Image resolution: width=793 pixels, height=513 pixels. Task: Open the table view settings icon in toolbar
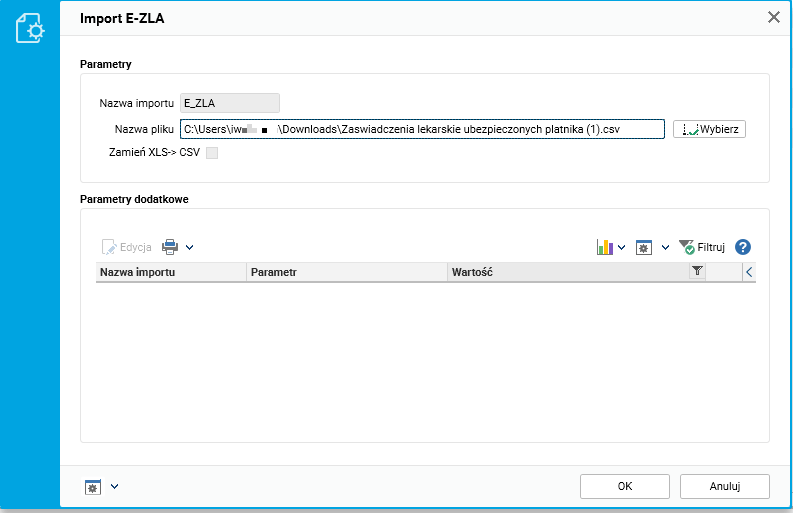(x=643, y=247)
